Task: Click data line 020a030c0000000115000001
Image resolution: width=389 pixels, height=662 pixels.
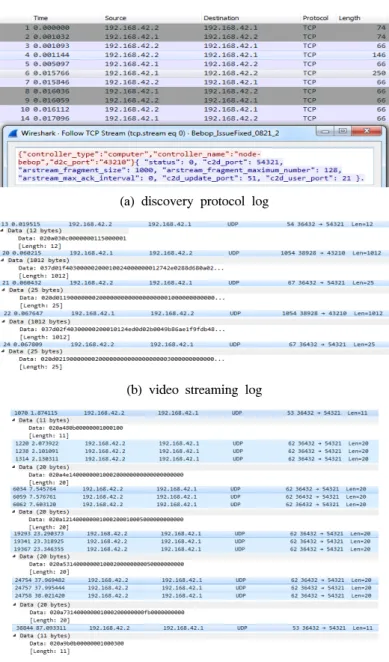Action: (72, 239)
